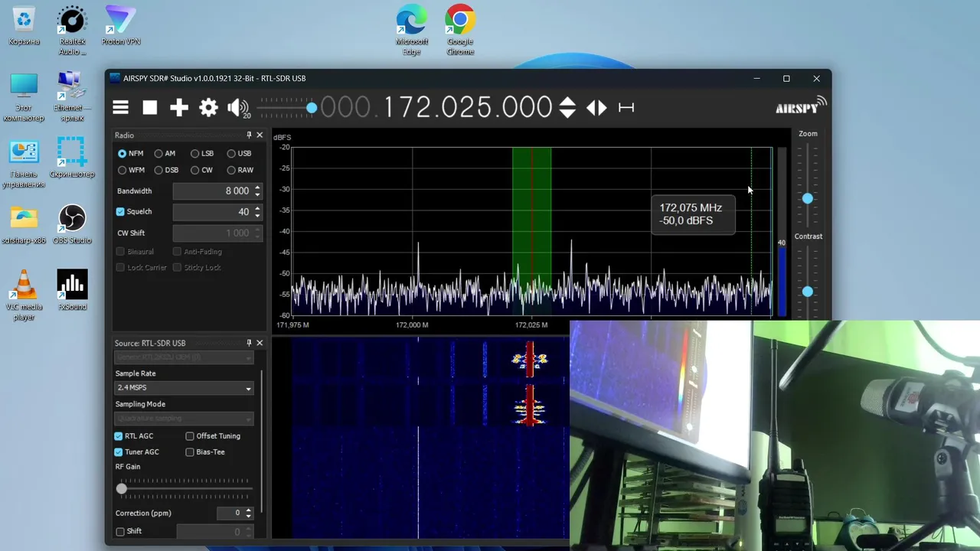Open the RTL device selection dropdown
This screenshot has height=551, width=980.
184,357
